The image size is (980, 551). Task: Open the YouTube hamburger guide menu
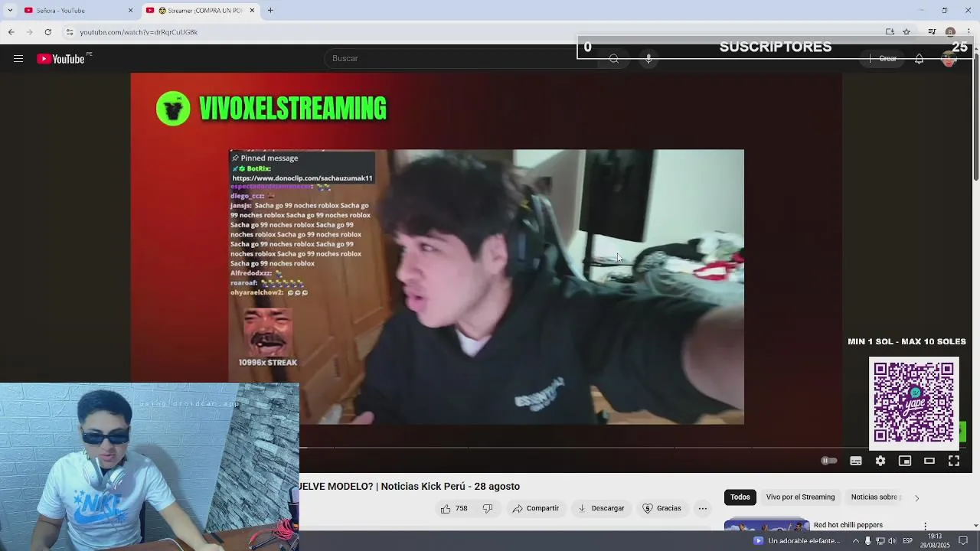point(18,59)
